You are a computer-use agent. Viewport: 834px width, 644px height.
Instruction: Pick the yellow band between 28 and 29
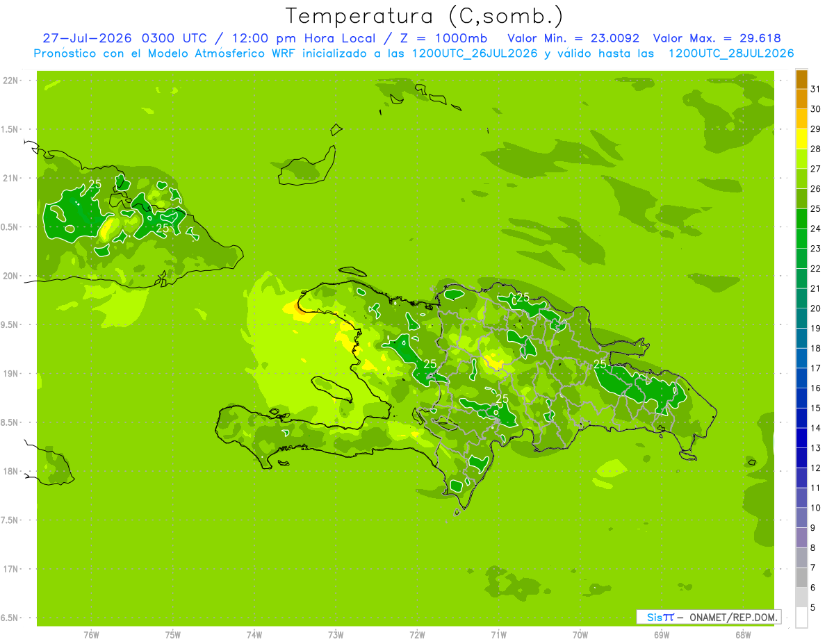click(801, 139)
